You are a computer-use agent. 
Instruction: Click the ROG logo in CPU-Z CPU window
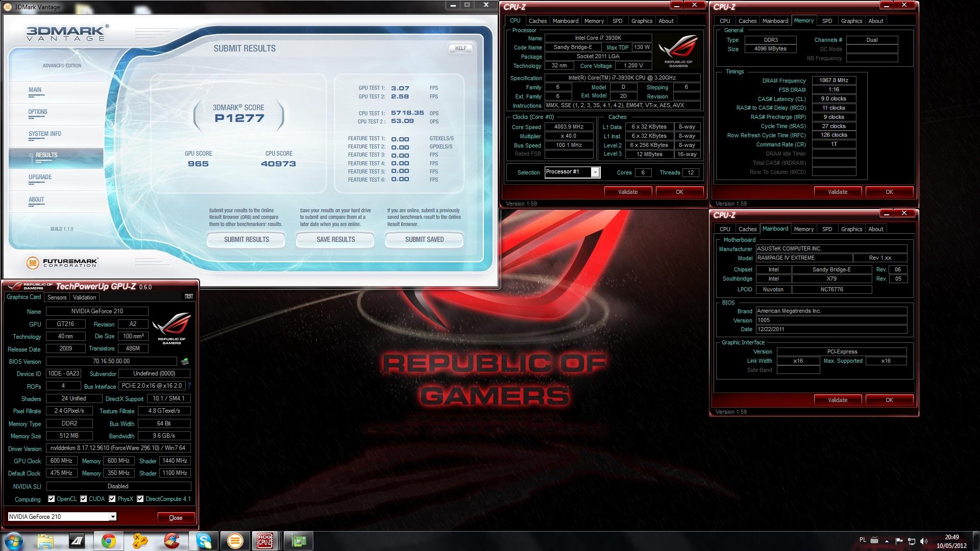[678, 50]
